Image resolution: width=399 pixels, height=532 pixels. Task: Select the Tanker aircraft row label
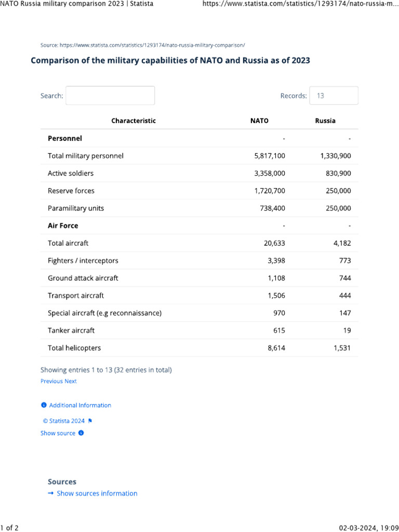coord(71,330)
